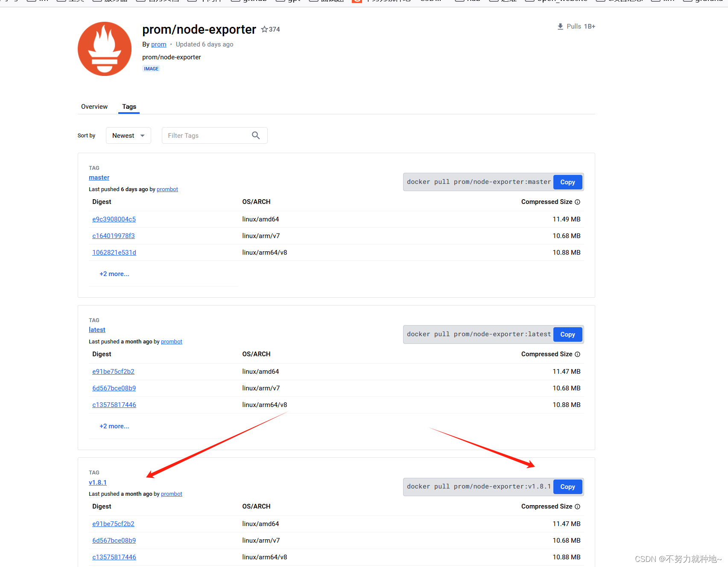Copy the docker pull latest command
The height and width of the screenshot is (567, 728).
tap(567, 334)
